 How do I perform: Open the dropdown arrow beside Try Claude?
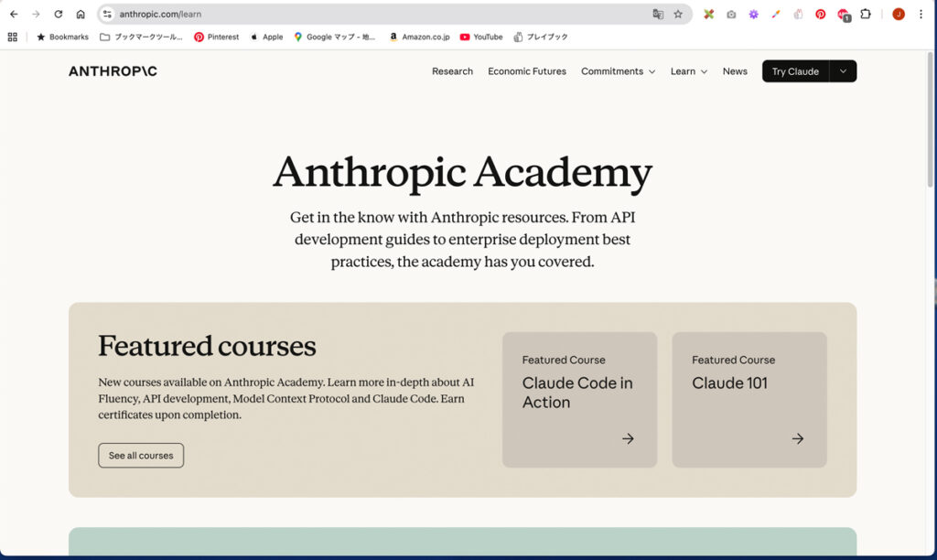pos(843,71)
